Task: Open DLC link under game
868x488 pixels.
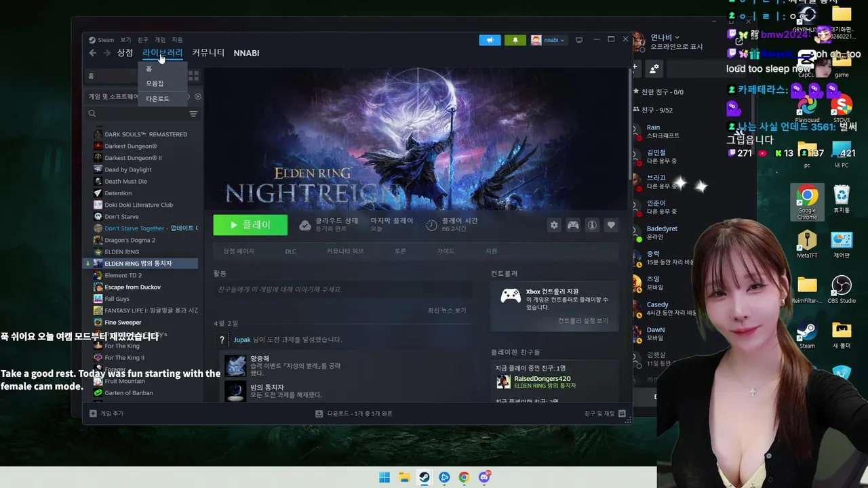Action: (290, 251)
